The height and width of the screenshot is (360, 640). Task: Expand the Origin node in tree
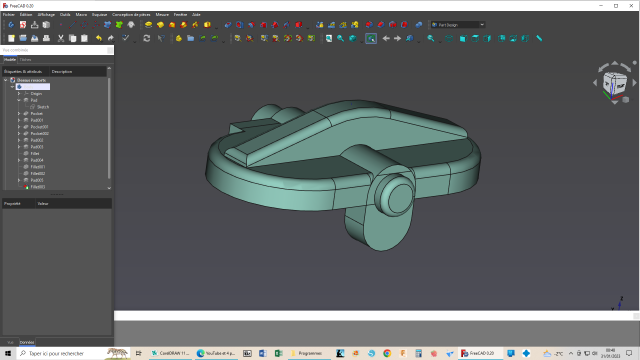[x=19, y=93]
